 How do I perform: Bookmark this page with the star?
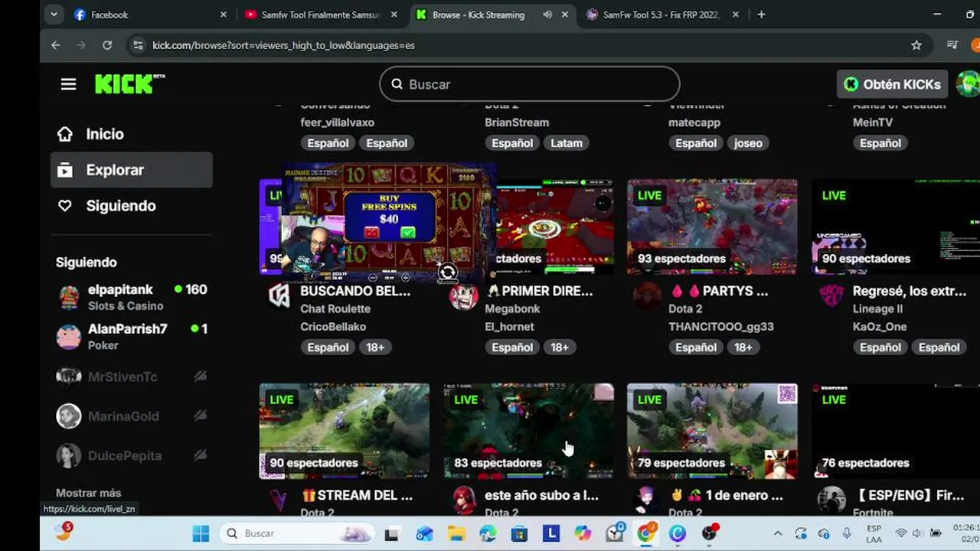coord(916,45)
